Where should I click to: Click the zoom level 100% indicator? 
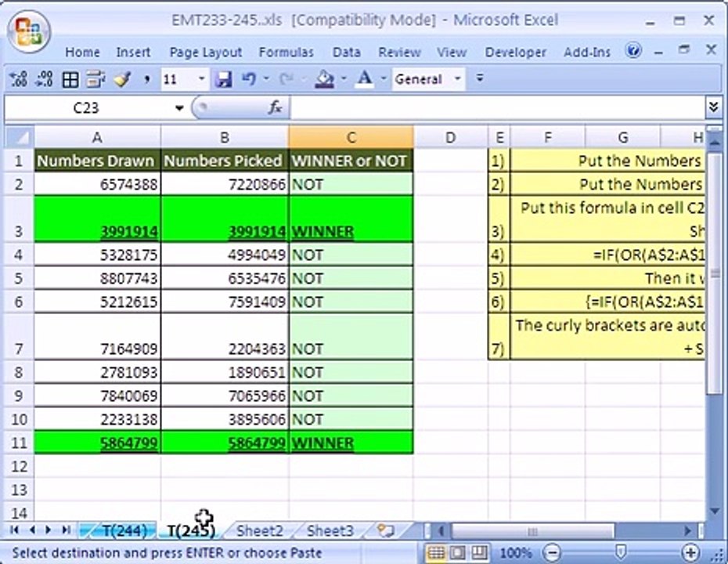(515, 553)
